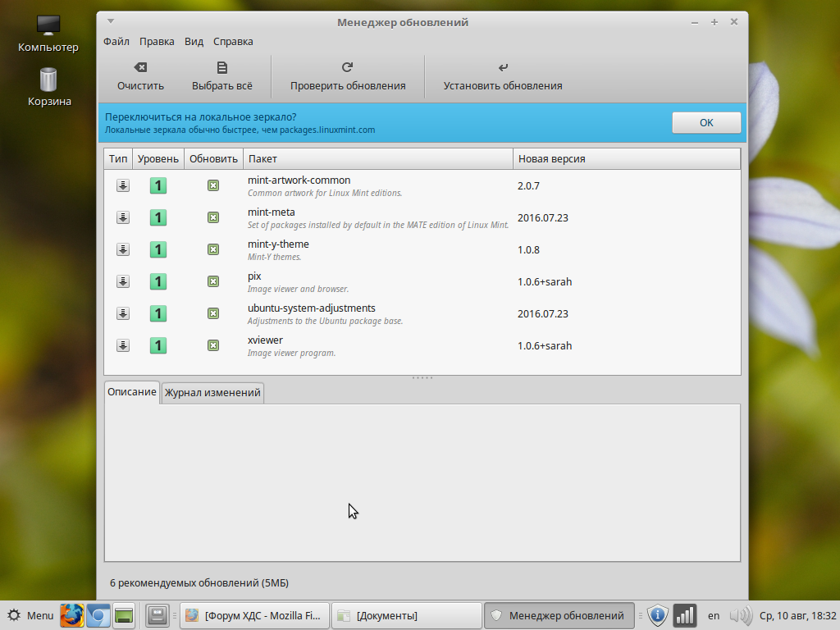Screen dimensions: 840x630
Task: Click the update shield tray icon
Action: pyautogui.click(x=657, y=615)
